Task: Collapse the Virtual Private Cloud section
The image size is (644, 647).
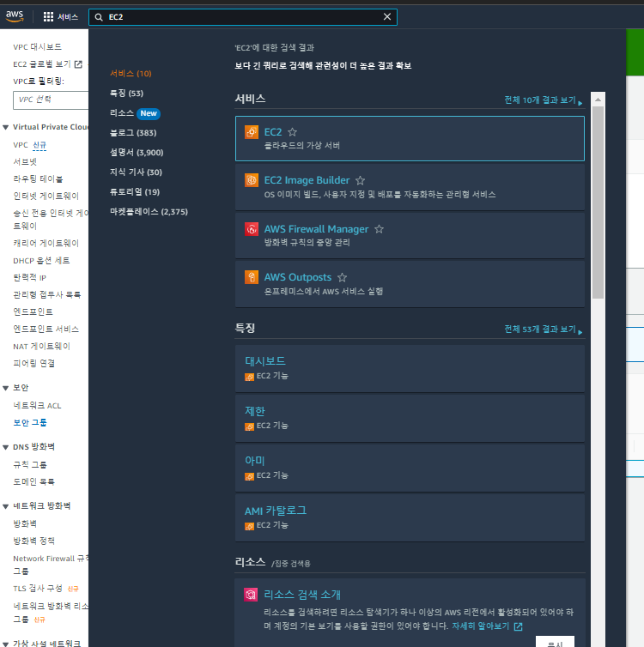Action: coord(5,128)
